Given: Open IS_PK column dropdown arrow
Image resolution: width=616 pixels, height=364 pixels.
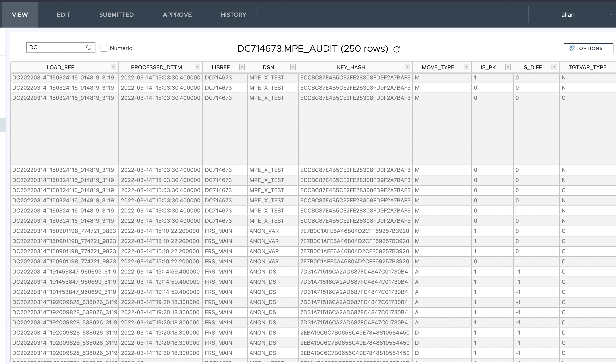Looking at the screenshot, I should 508,67.
